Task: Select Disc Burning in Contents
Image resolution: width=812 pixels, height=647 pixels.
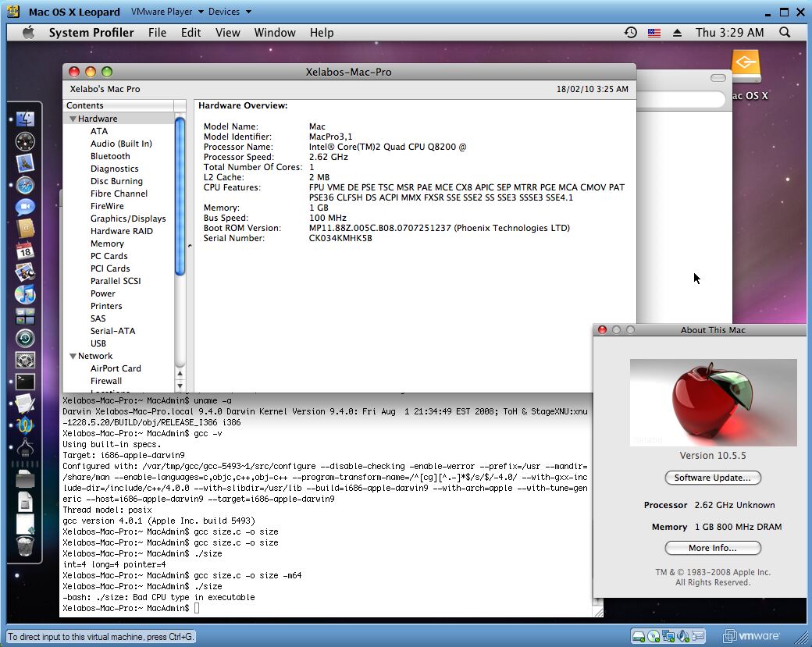Action: (x=116, y=181)
